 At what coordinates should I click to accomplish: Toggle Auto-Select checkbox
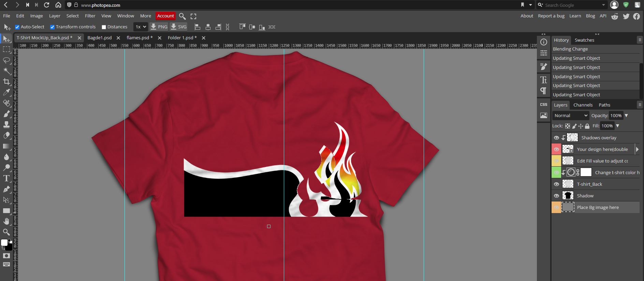17,27
